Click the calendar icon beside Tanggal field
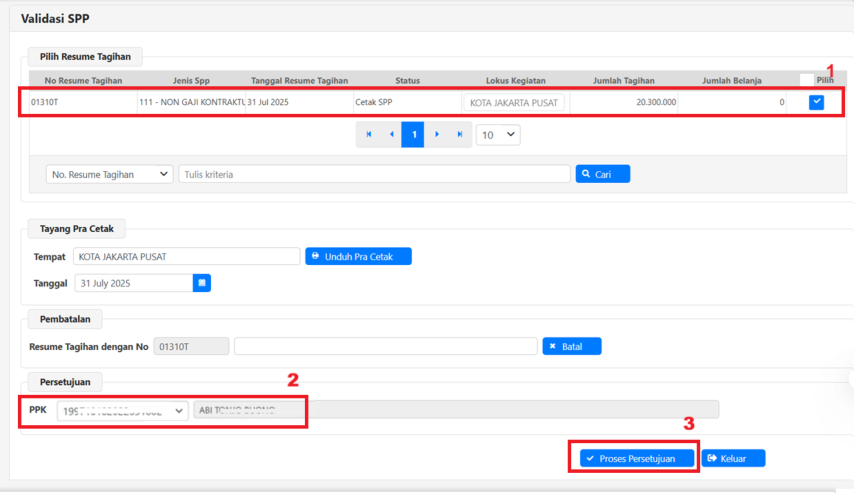Viewport: 854px width, 497px height. pyautogui.click(x=202, y=283)
